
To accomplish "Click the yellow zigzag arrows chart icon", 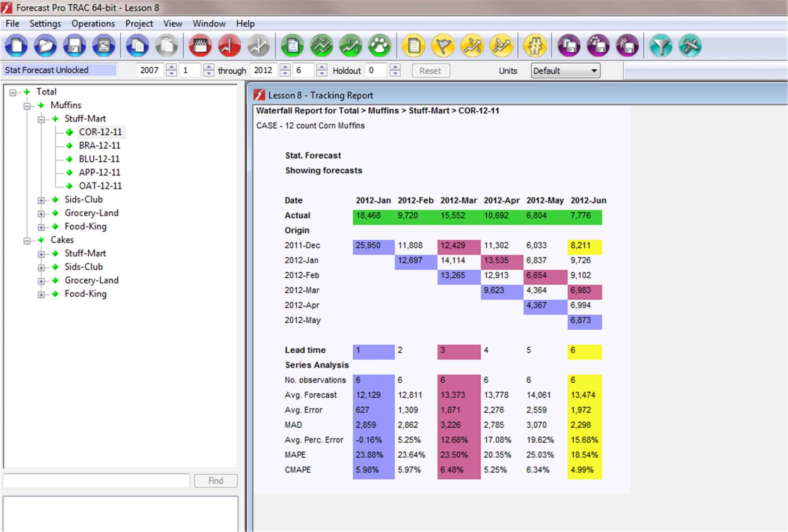I will coord(472,46).
